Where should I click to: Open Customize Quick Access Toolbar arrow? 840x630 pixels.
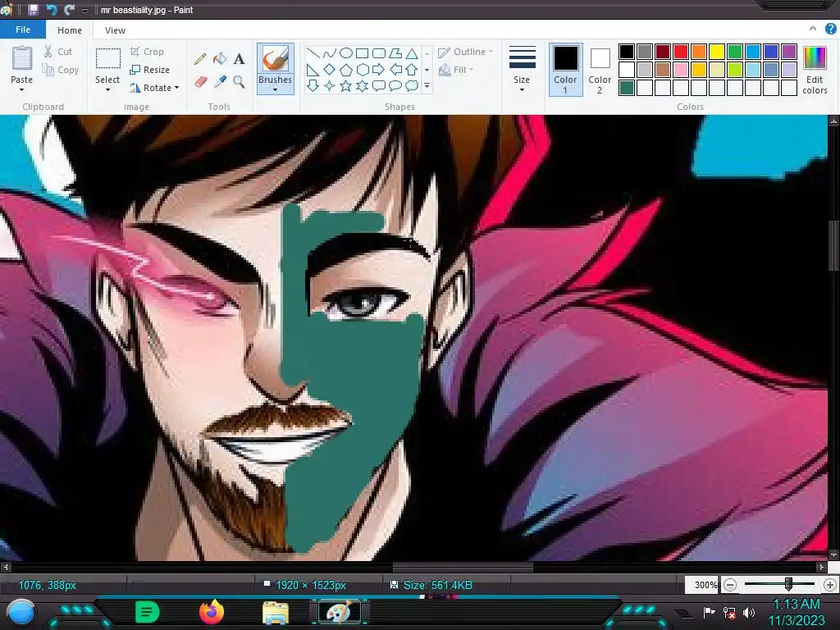click(x=84, y=10)
